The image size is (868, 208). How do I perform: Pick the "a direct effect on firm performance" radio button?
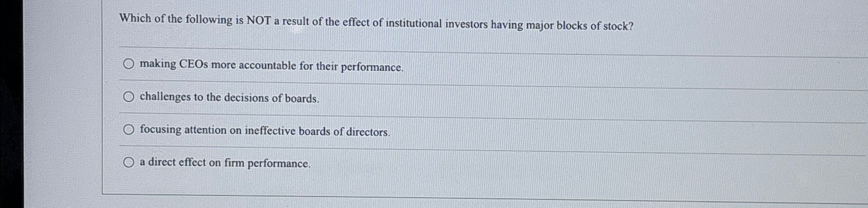129,162
